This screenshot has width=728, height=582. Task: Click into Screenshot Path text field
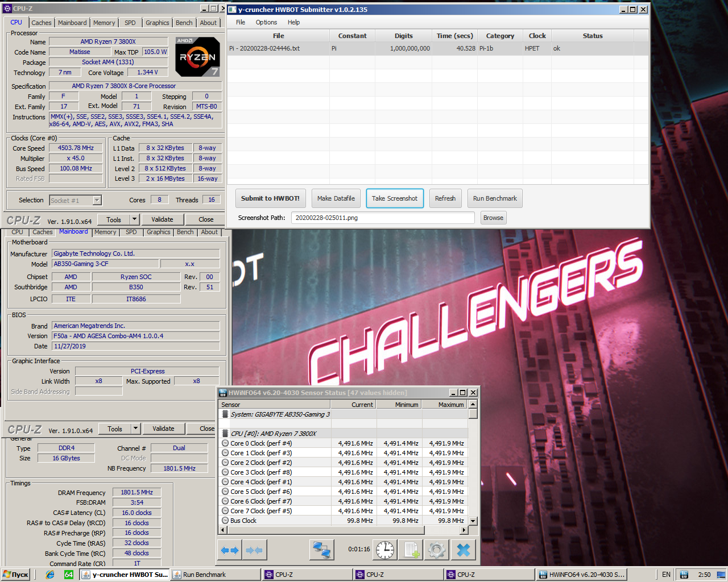[x=383, y=218]
